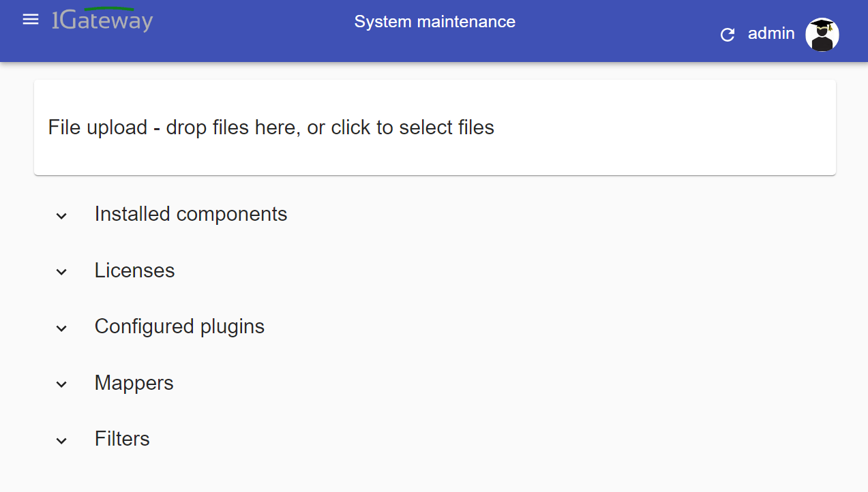Select the Mappers section title
868x492 pixels.
[134, 383]
